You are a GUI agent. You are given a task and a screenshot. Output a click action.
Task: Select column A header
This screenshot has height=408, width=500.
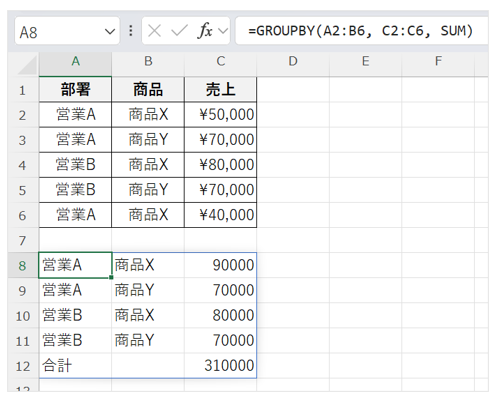75,62
